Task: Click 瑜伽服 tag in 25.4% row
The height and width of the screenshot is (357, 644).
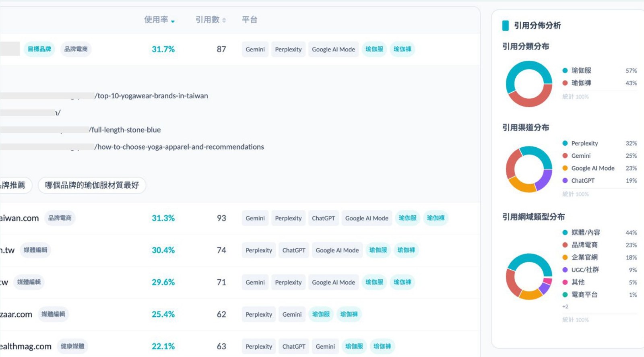Action: click(321, 314)
